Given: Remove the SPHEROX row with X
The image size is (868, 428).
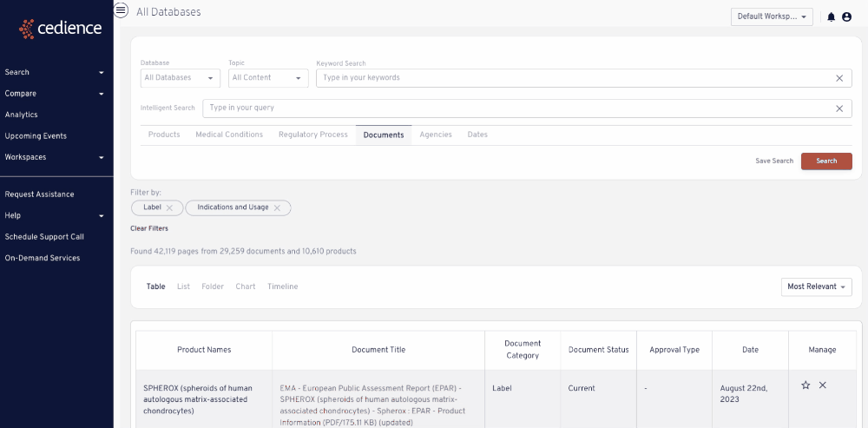Looking at the screenshot, I should tap(823, 385).
